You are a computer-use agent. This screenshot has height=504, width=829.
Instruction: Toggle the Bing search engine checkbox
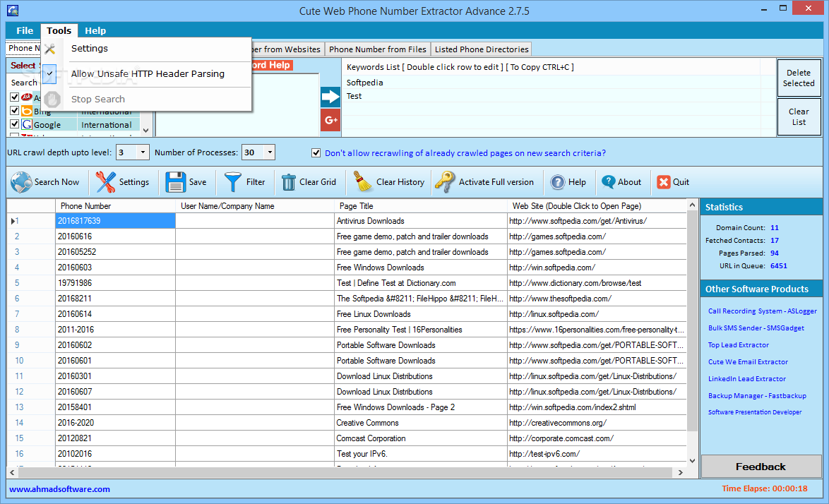coord(14,111)
